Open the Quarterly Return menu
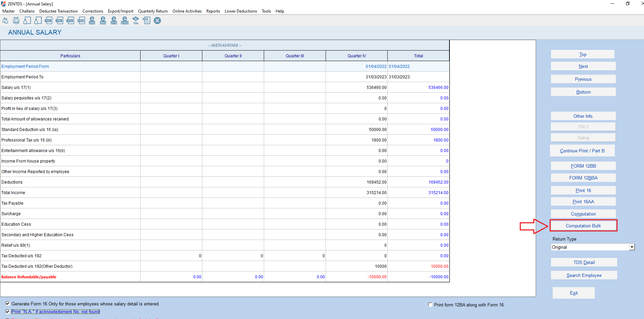The height and width of the screenshot is (319, 644). [153, 11]
